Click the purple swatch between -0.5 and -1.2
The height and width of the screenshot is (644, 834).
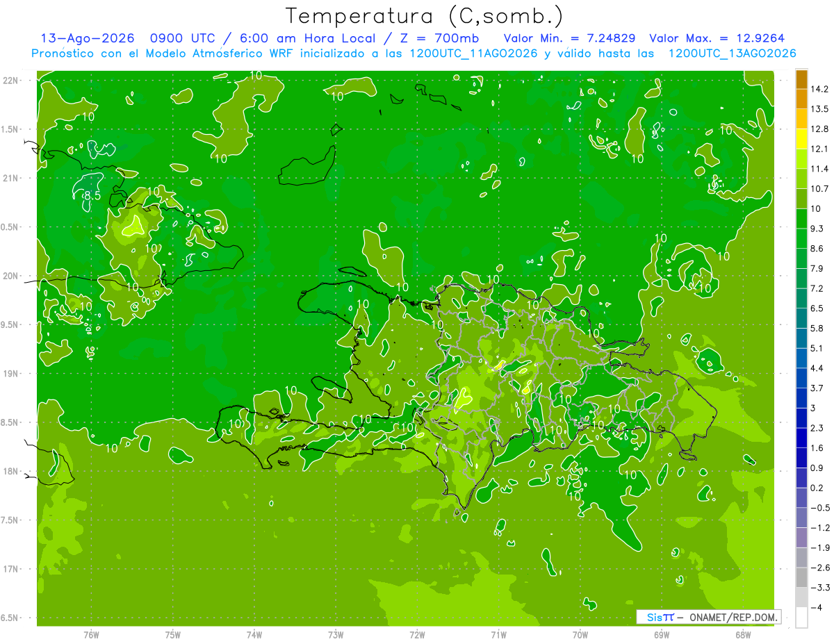pos(801,518)
